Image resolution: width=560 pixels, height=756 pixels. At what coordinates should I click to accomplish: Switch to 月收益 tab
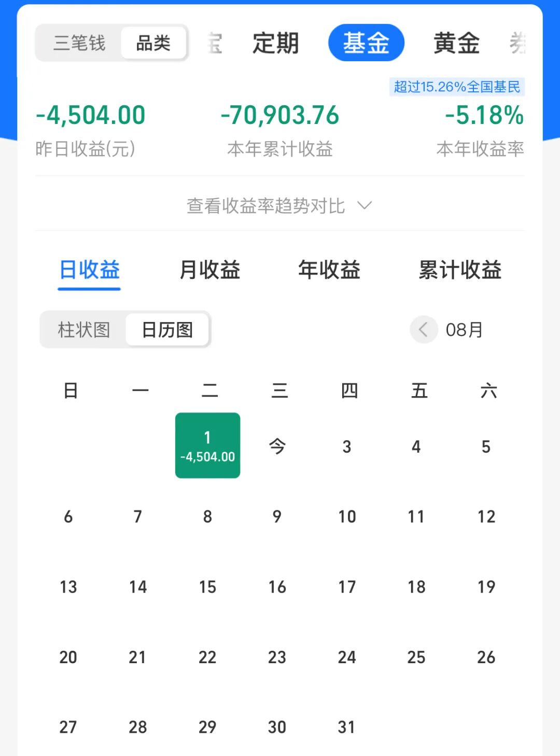[x=209, y=270]
